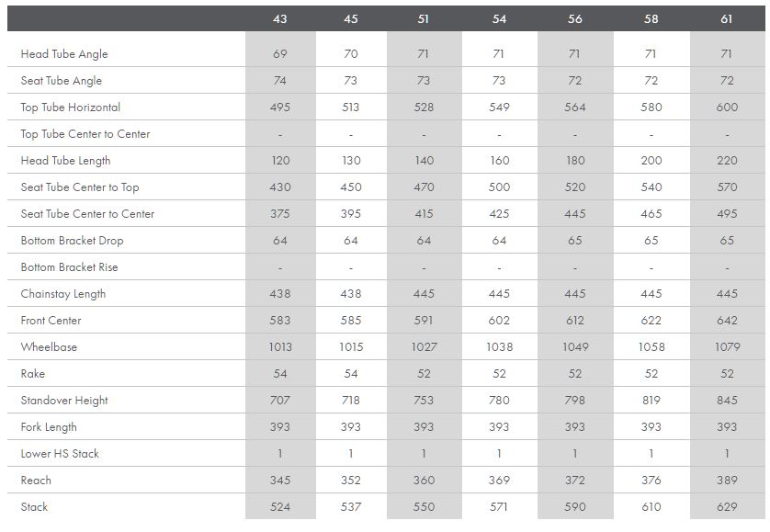
Task: Select the Chainstay Length row label
Action: pos(63,294)
